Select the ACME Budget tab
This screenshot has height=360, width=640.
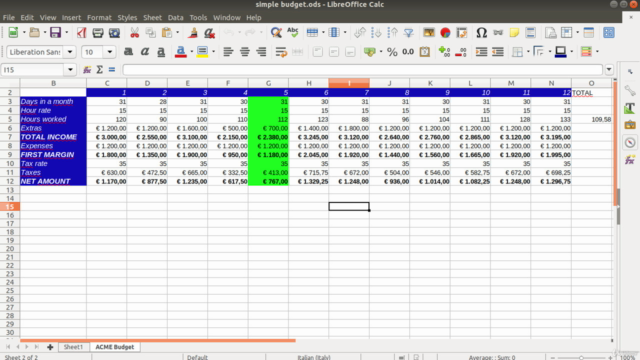(115, 347)
